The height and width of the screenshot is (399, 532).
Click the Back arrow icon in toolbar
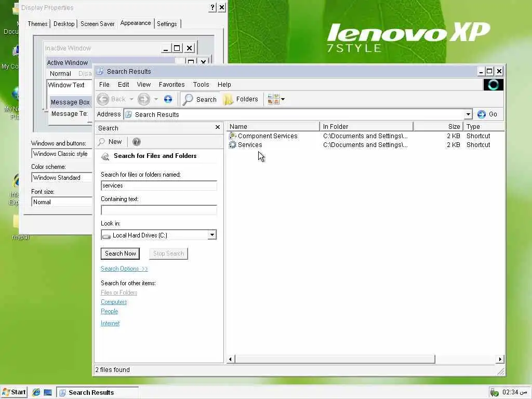pyautogui.click(x=103, y=99)
